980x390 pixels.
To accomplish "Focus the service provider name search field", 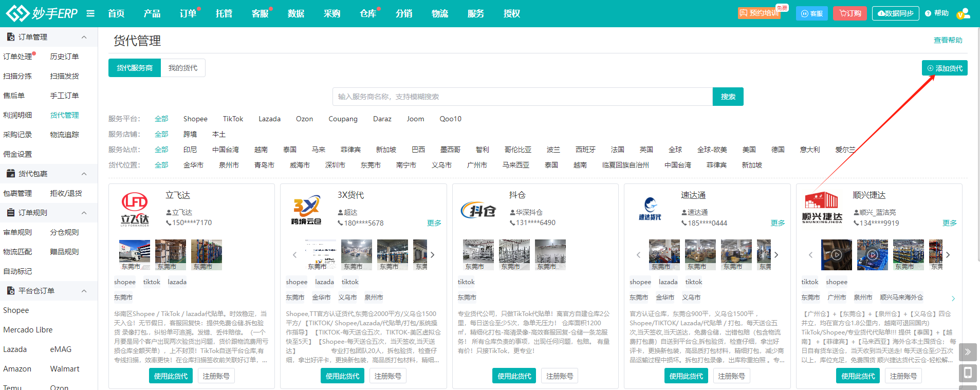I will pyautogui.click(x=523, y=97).
